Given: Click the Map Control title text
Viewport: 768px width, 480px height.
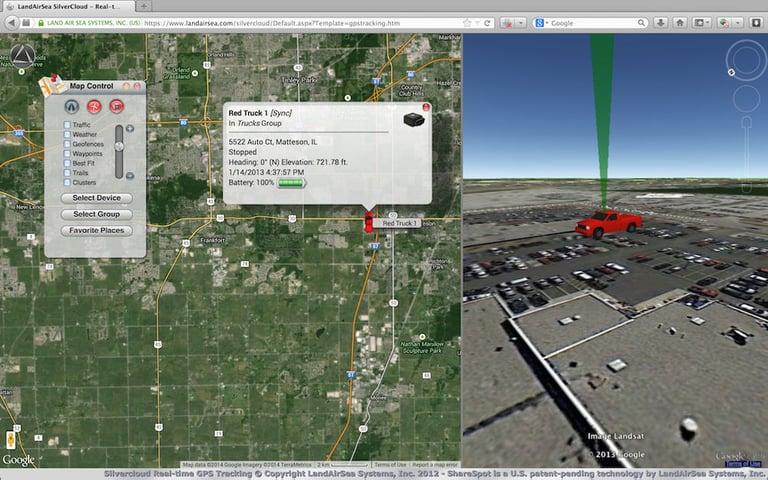Looking at the screenshot, I should pos(92,86).
